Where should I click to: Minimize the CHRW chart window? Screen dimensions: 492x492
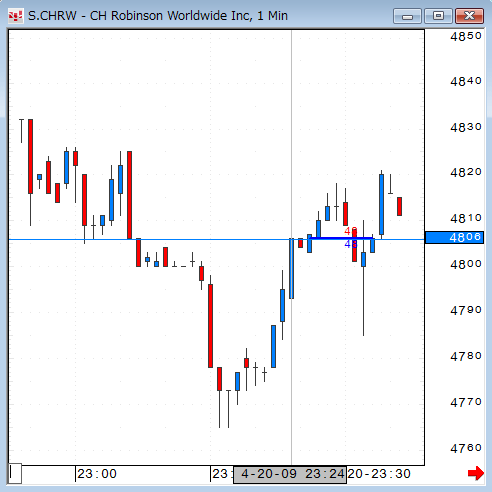407,16
